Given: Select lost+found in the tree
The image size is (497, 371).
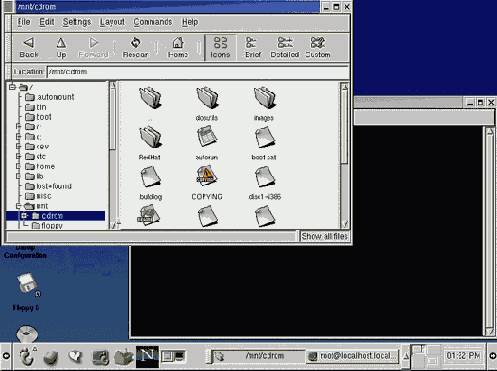Looking at the screenshot, I should click(x=49, y=186).
